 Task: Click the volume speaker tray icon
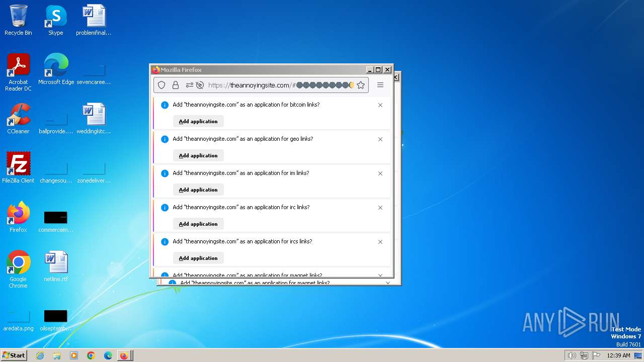click(572, 355)
